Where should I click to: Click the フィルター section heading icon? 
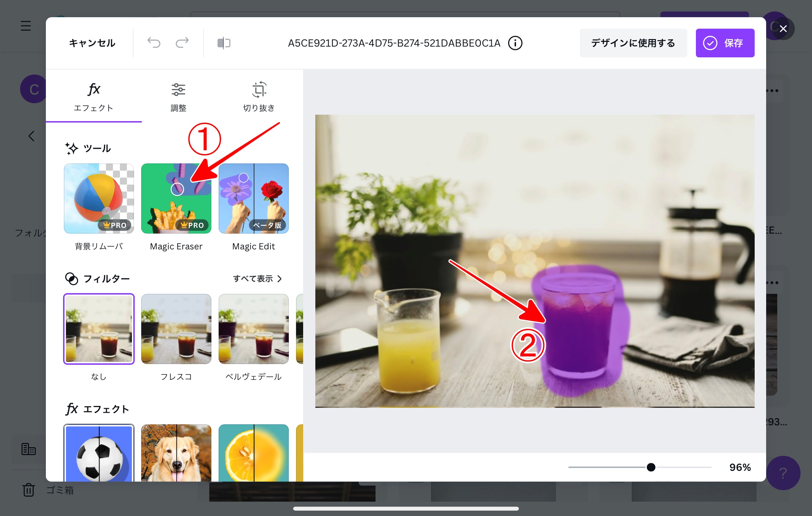(72, 278)
